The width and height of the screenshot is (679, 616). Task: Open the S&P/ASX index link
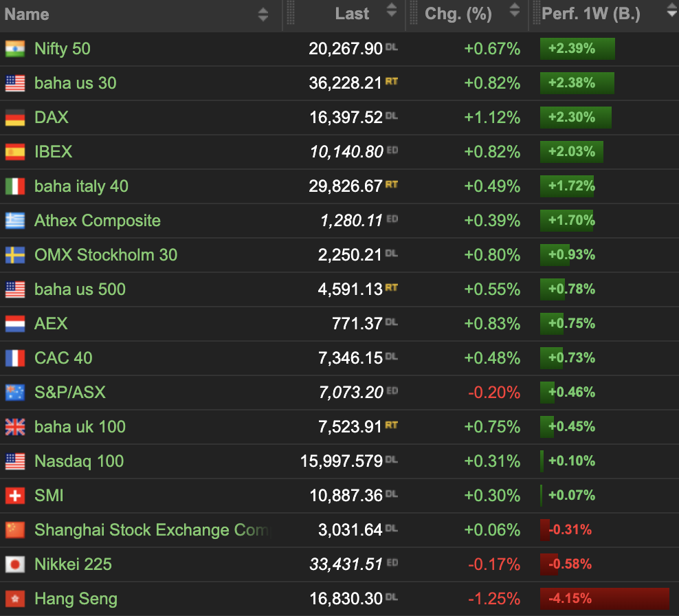[70, 392]
